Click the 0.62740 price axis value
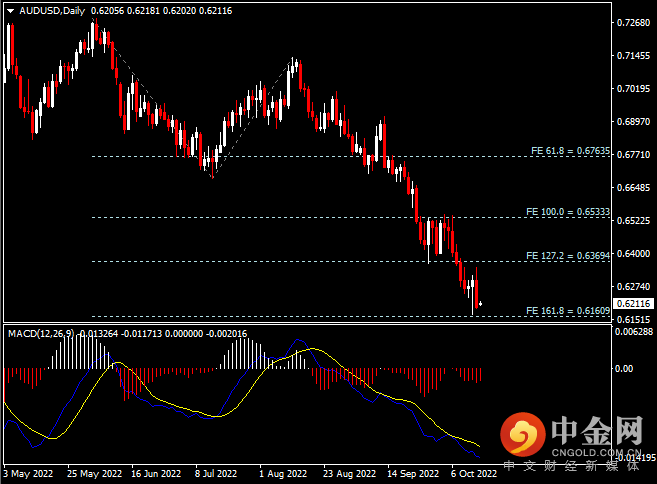This screenshot has height=484, width=657. pyautogui.click(x=634, y=287)
